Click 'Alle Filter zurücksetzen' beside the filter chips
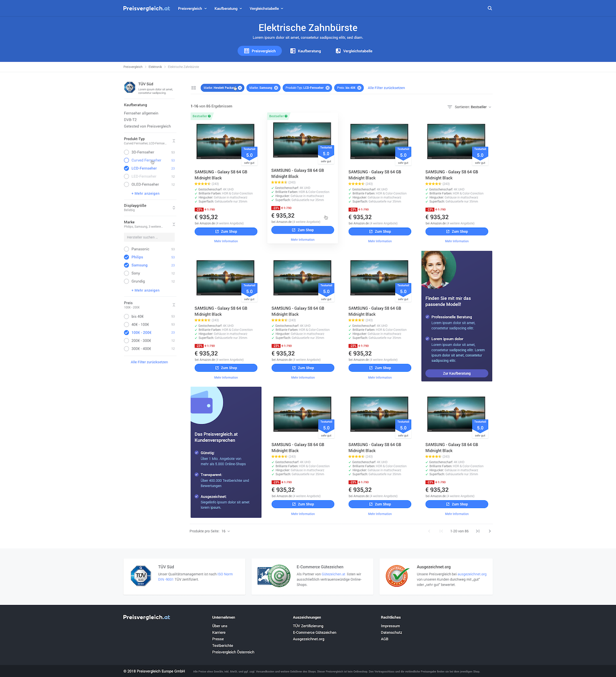This screenshot has width=616, height=677. point(386,88)
